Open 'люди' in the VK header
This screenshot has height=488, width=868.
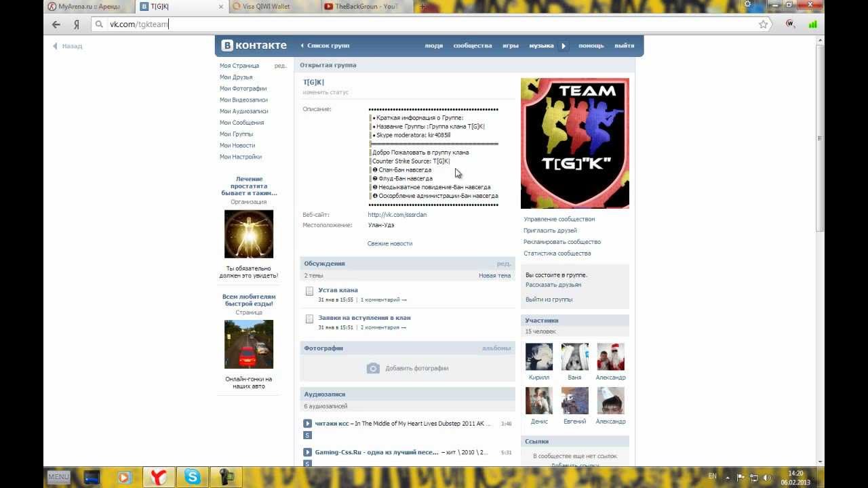pyautogui.click(x=433, y=46)
